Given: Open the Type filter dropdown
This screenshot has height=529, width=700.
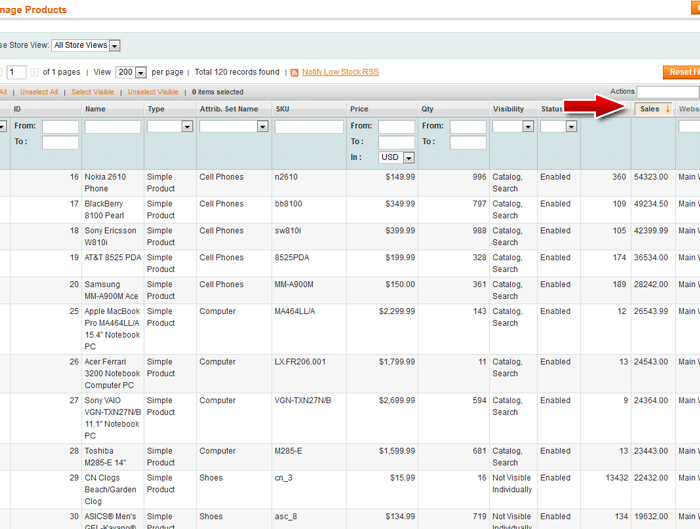Looking at the screenshot, I should 170,126.
